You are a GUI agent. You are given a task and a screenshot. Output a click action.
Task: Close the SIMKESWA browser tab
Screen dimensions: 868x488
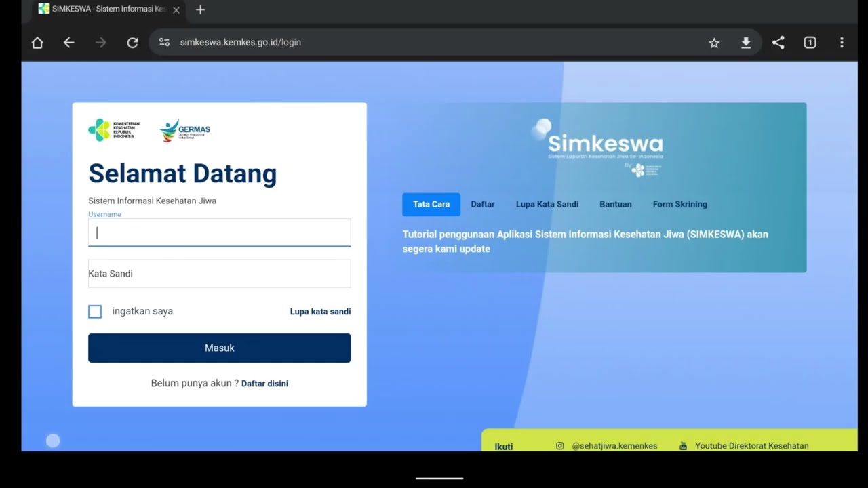click(x=176, y=10)
